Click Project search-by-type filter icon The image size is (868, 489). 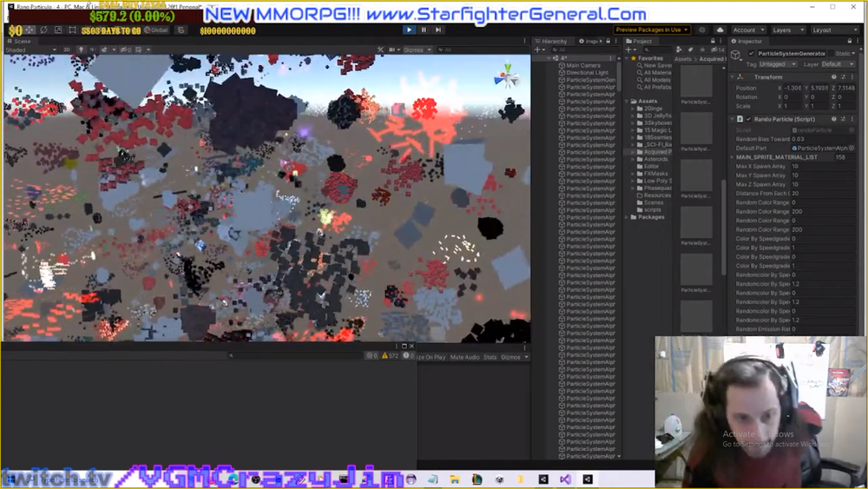tap(680, 50)
